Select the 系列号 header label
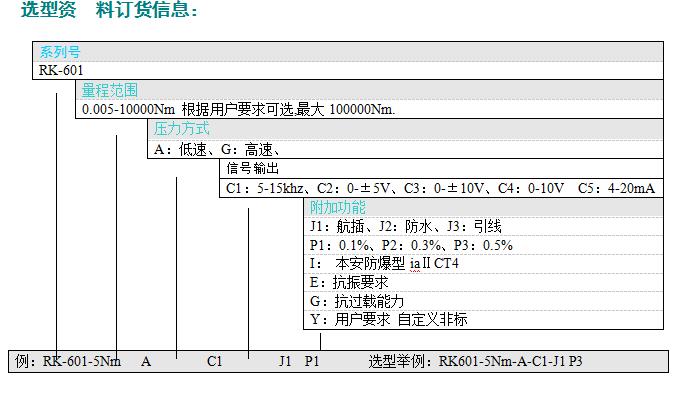683x399 pixels. [60, 52]
